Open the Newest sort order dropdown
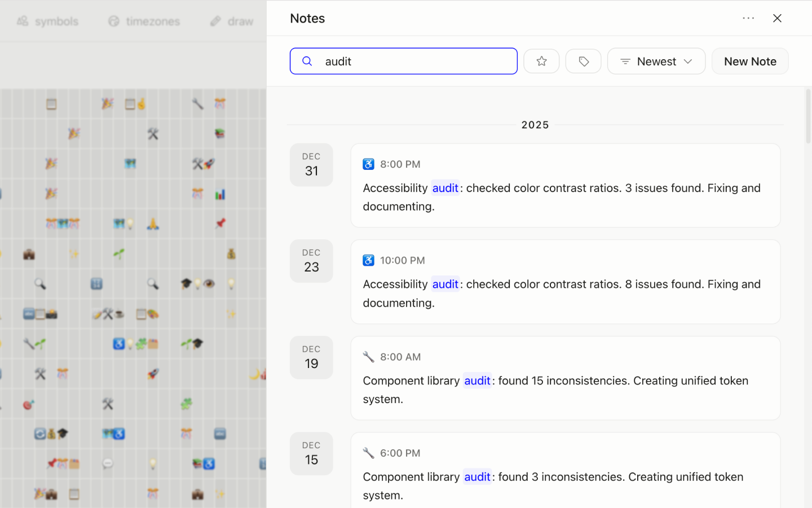This screenshot has height=508, width=812. (656, 61)
